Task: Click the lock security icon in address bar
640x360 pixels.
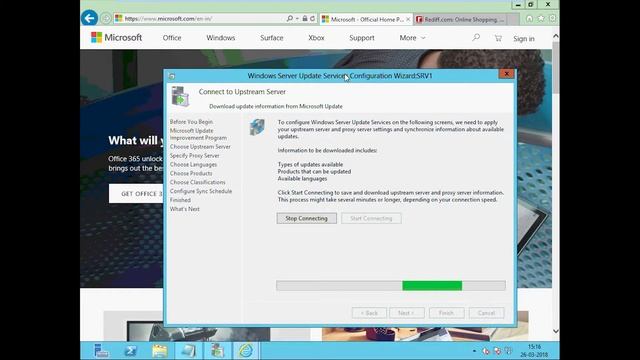Action: 305,19
